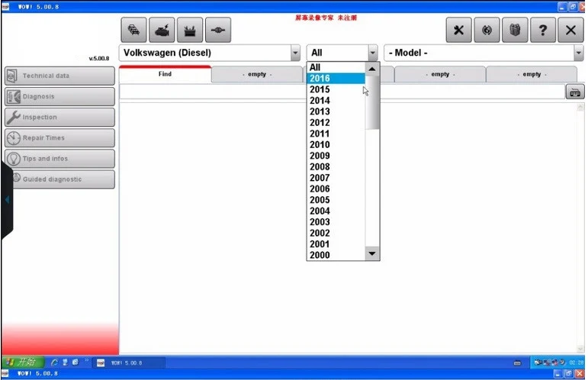Click the year list scroll up arrow

372,69
